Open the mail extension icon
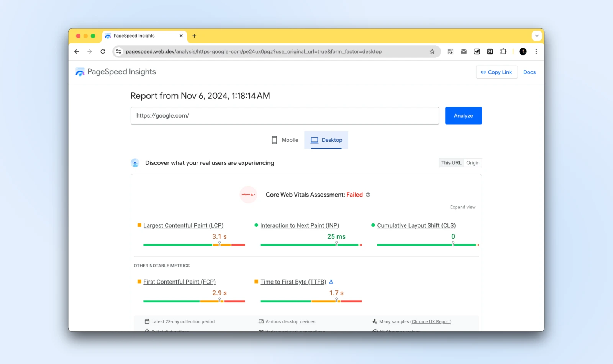This screenshot has height=364, width=613. pyautogui.click(x=464, y=51)
